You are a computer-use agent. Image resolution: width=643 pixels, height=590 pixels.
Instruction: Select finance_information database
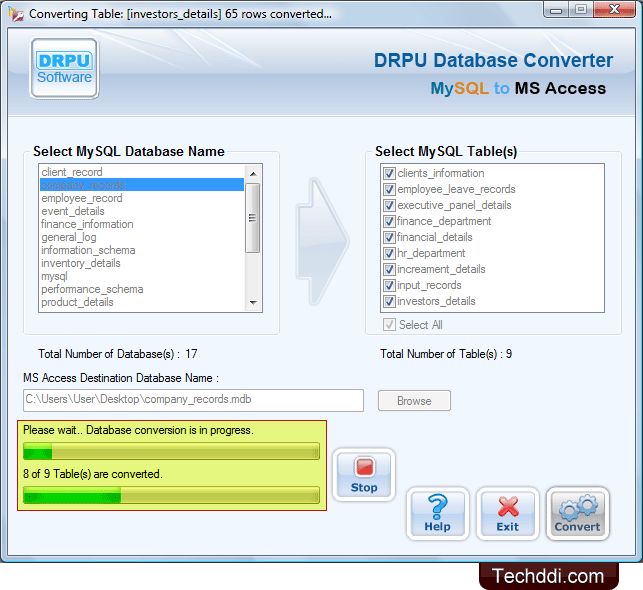[x=142, y=224]
